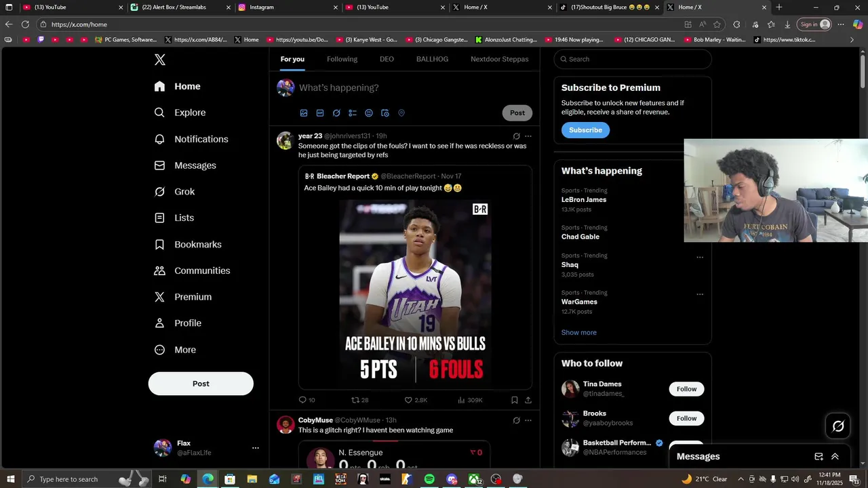The width and height of the screenshot is (868, 488).
Task: Open Grok in the sidebar
Action: coord(174,192)
